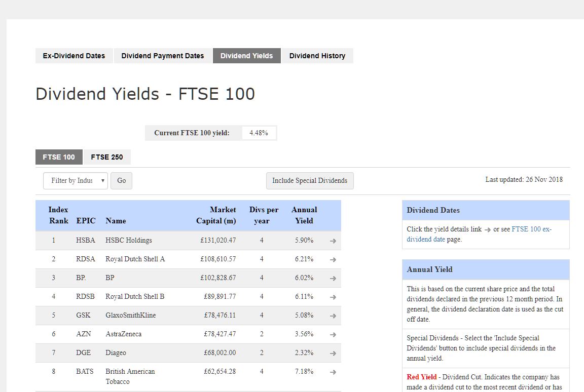584x392 pixels.
Task: Click the current FTSE 100 yield 4.48% value
Action: pyautogui.click(x=259, y=133)
